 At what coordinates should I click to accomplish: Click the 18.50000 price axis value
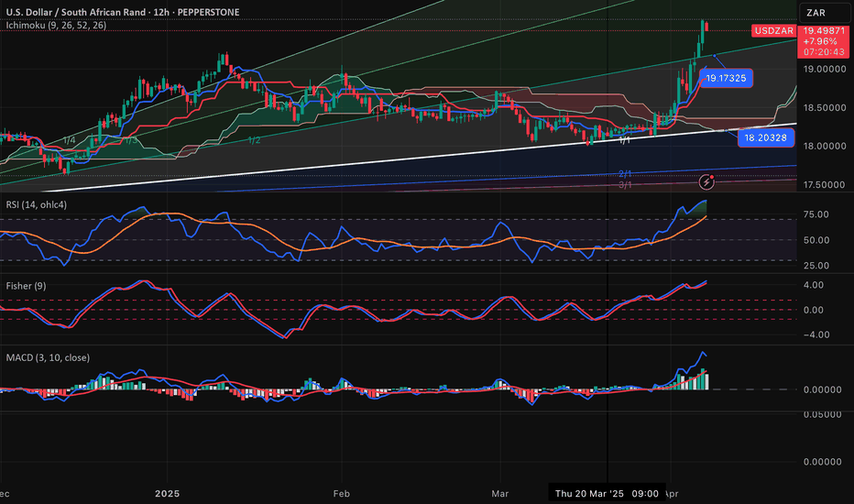(x=825, y=108)
